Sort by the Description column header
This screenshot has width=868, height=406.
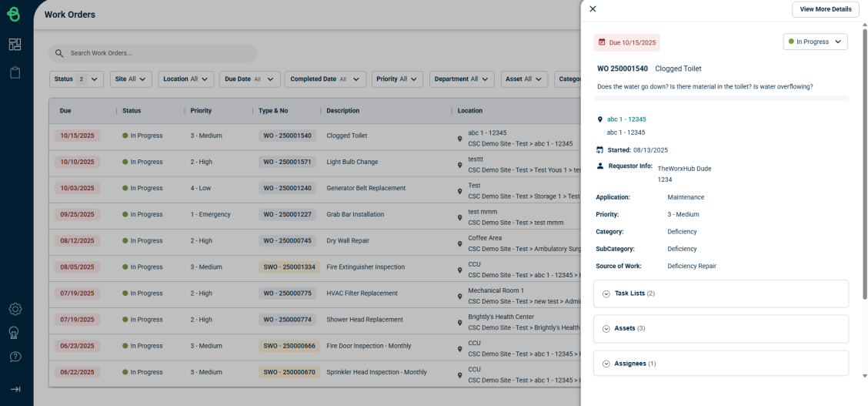coord(342,111)
